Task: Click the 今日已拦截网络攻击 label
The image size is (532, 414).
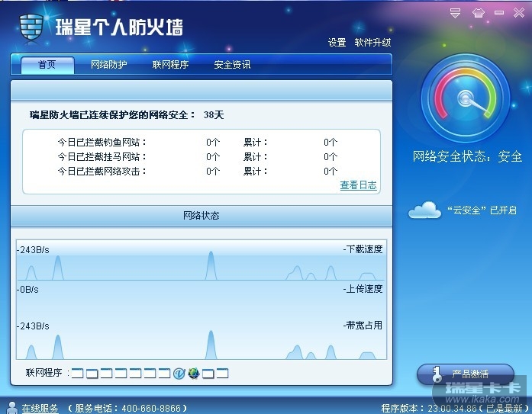Action: pyautogui.click(x=102, y=172)
